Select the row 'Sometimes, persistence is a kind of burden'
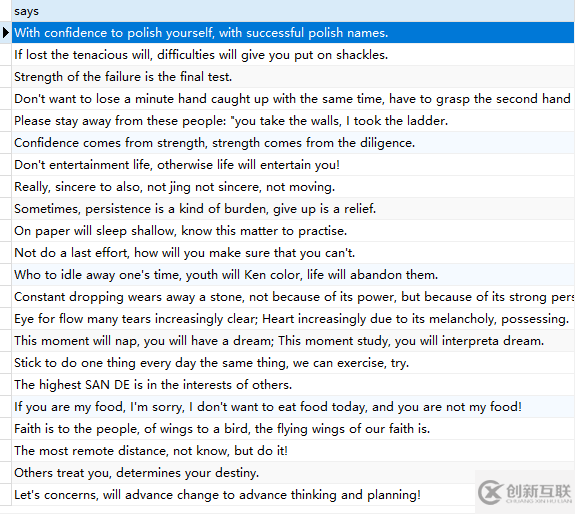This screenshot has width=575, height=514. point(293,209)
